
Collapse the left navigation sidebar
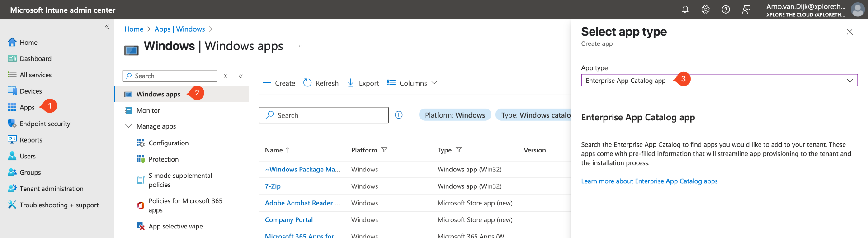click(107, 27)
